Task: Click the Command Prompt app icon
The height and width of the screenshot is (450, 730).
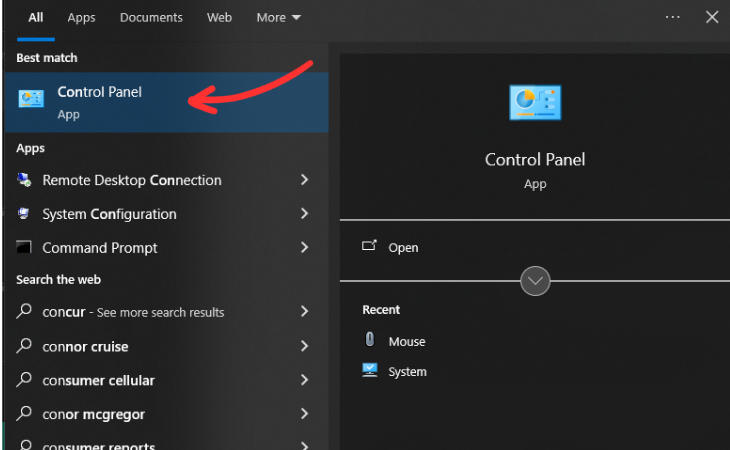Action: click(x=24, y=247)
